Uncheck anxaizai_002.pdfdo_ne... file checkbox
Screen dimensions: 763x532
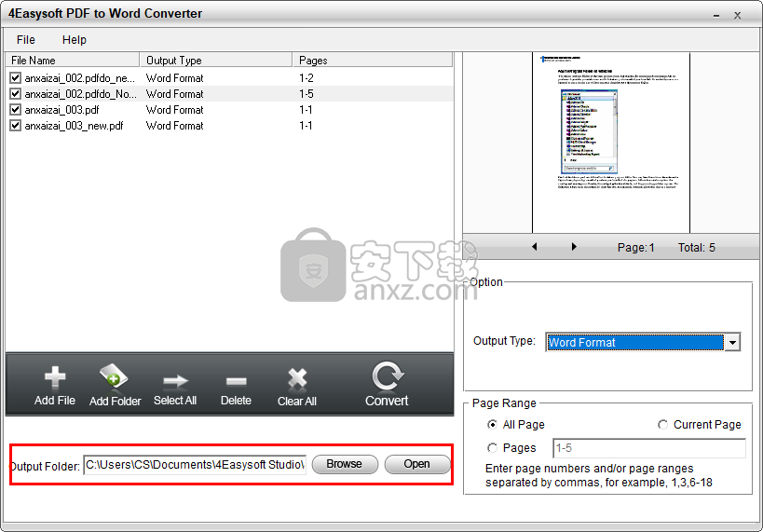(x=16, y=78)
